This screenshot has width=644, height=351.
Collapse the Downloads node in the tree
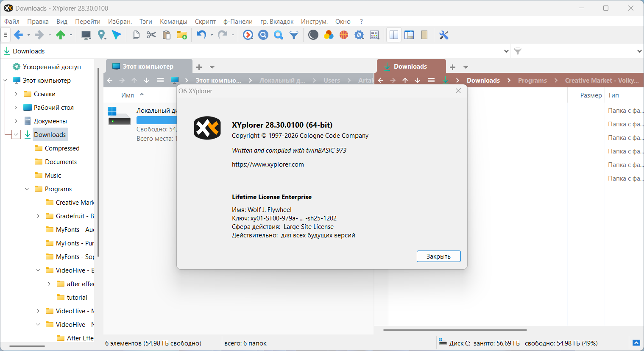pos(16,135)
